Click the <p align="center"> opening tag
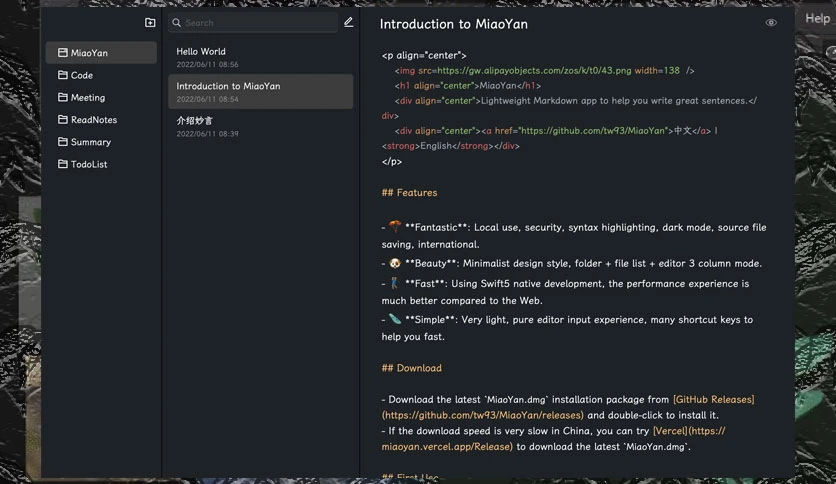 click(x=424, y=55)
